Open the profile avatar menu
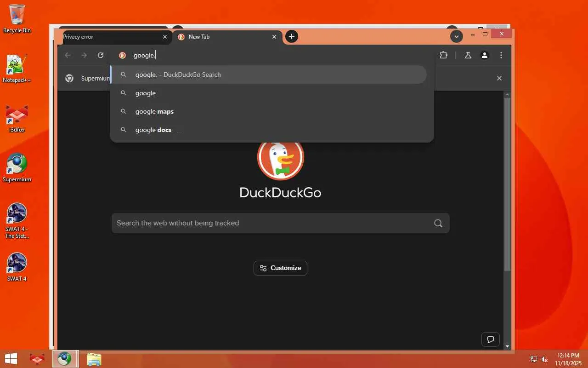588x368 pixels. coord(485,55)
